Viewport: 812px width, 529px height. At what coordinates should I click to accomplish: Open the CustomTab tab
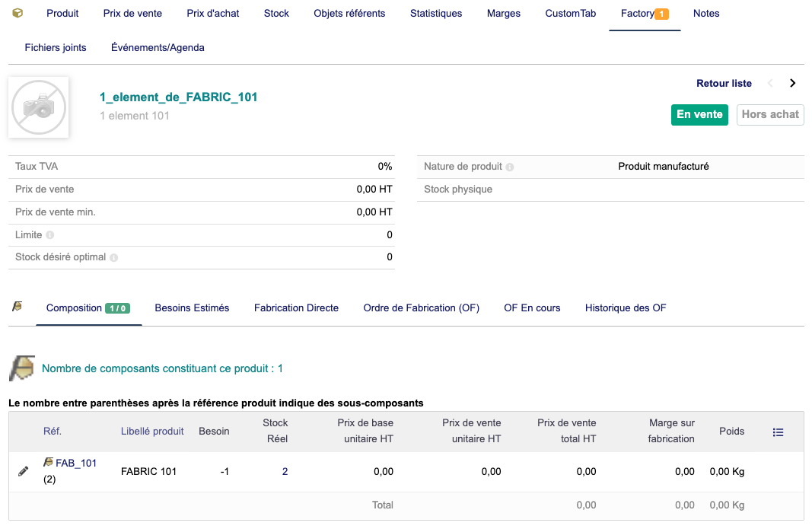pos(571,14)
